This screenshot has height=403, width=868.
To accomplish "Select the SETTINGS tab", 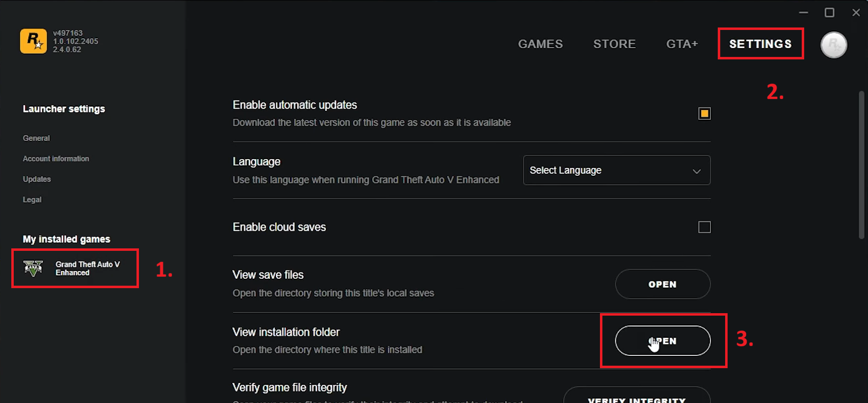I will [760, 44].
